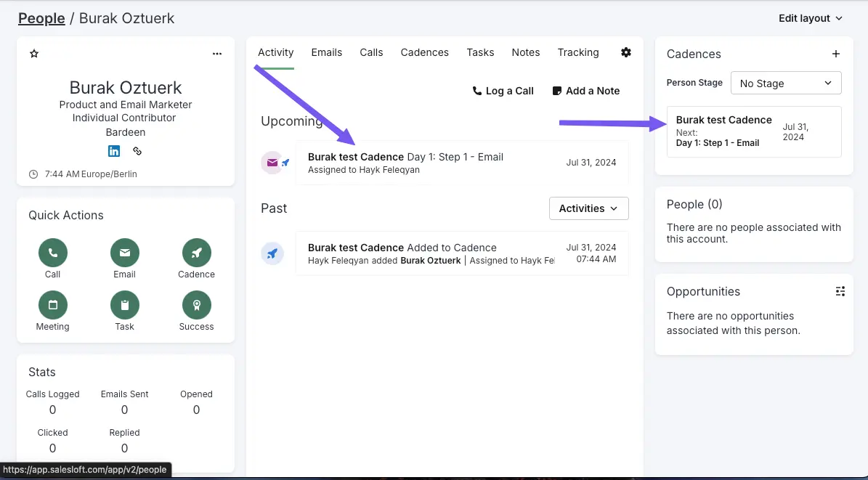The image size is (868, 480).
Task: Switch to the Emails tab
Action: click(x=327, y=52)
